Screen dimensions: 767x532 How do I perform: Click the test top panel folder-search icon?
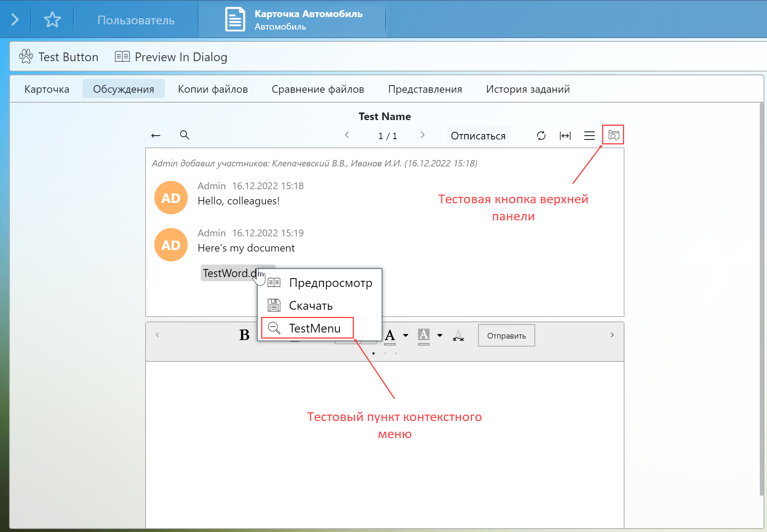click(x=613, y=135)
